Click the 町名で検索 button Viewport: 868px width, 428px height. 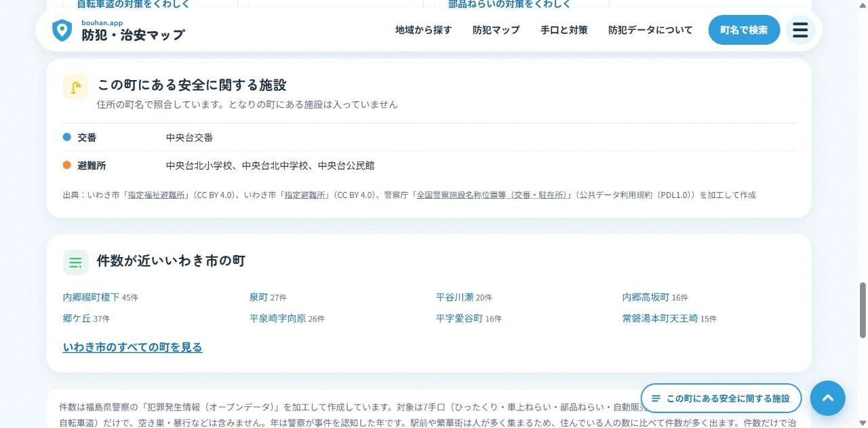(x=744, y=30)
